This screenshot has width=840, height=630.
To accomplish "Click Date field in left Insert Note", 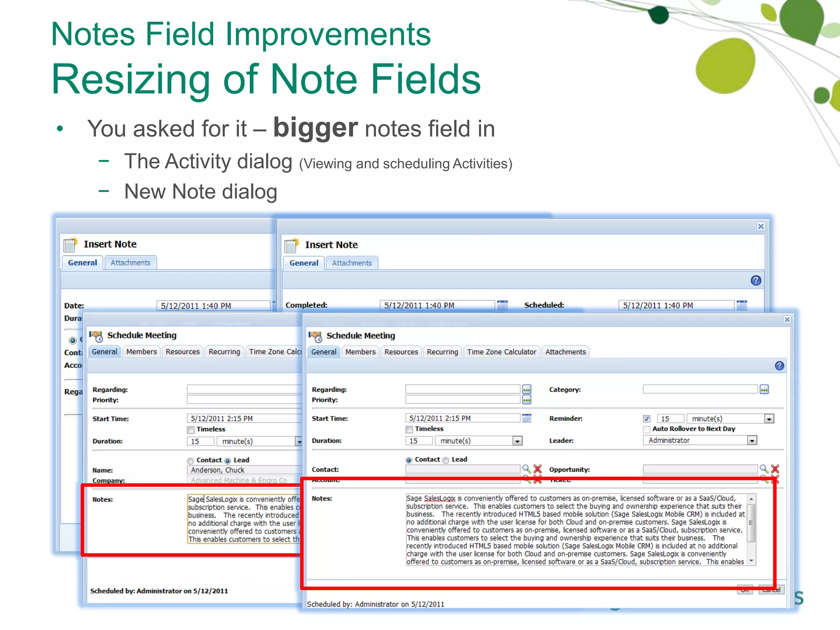I will click(x=213, y=306).
